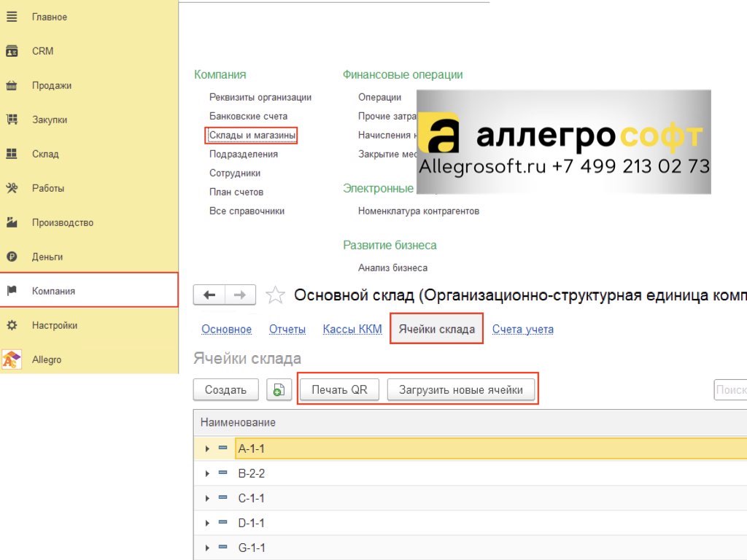This screenshot has height=560, width=747.
Task: Click the Создать button
Action: click(x=226, y=390)
